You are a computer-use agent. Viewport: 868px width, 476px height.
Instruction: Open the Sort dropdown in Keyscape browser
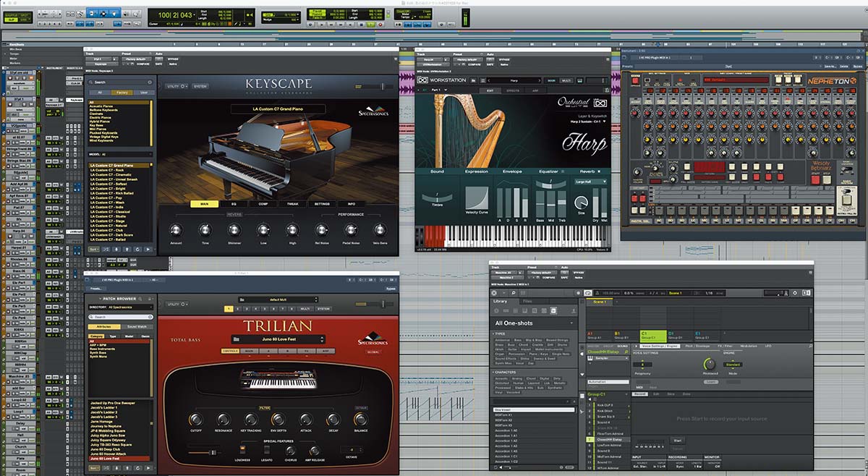93,250
